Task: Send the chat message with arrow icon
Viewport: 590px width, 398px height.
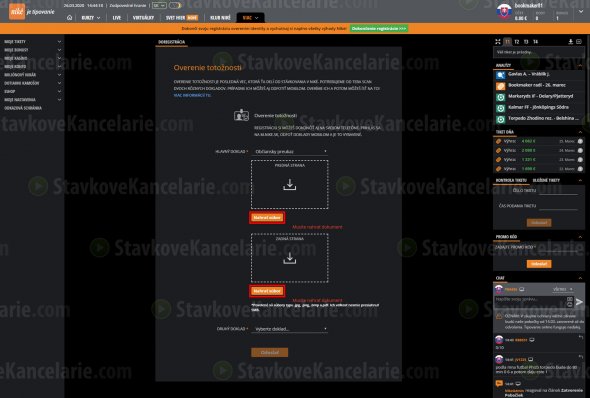Action: coord(579,302)
